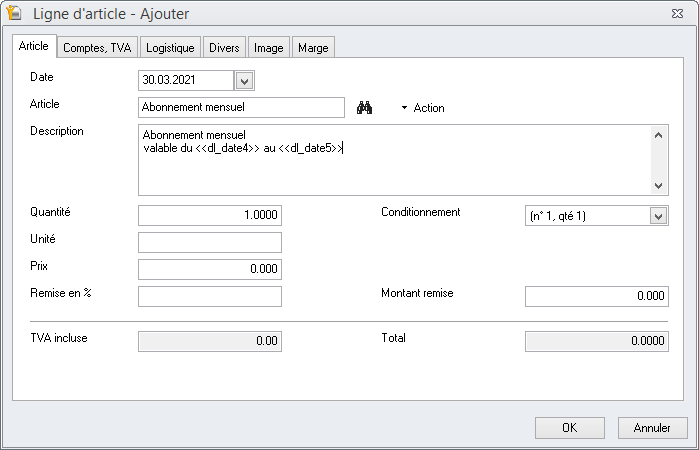This screenshot has width=699, height=450.
Task: Switch to the Comptes, TVA tab
Action: 96,48
